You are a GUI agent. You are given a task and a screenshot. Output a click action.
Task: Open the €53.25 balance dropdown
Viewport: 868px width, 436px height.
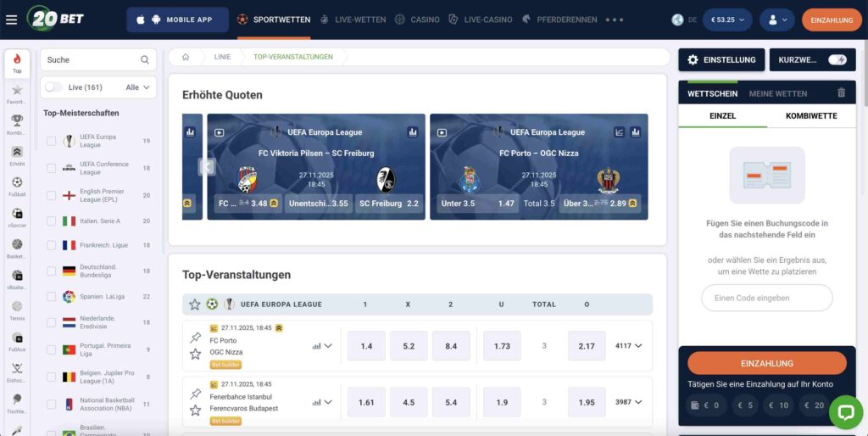point(727,20)
